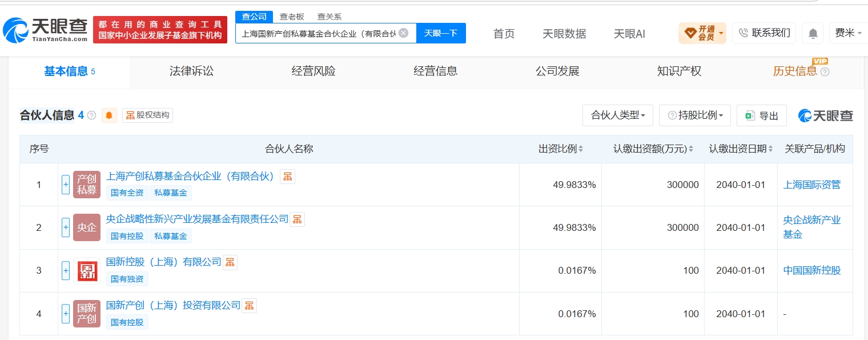This screenshot has width=868, height=340.
Task: Open 天眼AI in top navigation
Action: (629, 34)
